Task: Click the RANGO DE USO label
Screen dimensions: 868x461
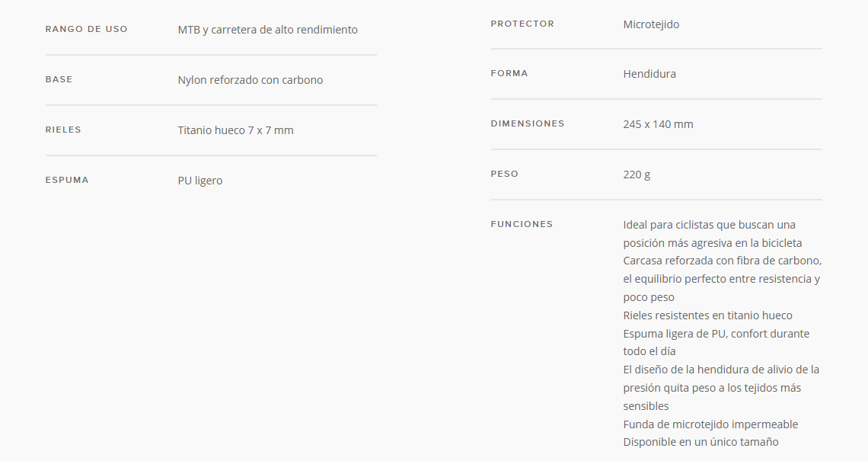Action: coord(86,29)
